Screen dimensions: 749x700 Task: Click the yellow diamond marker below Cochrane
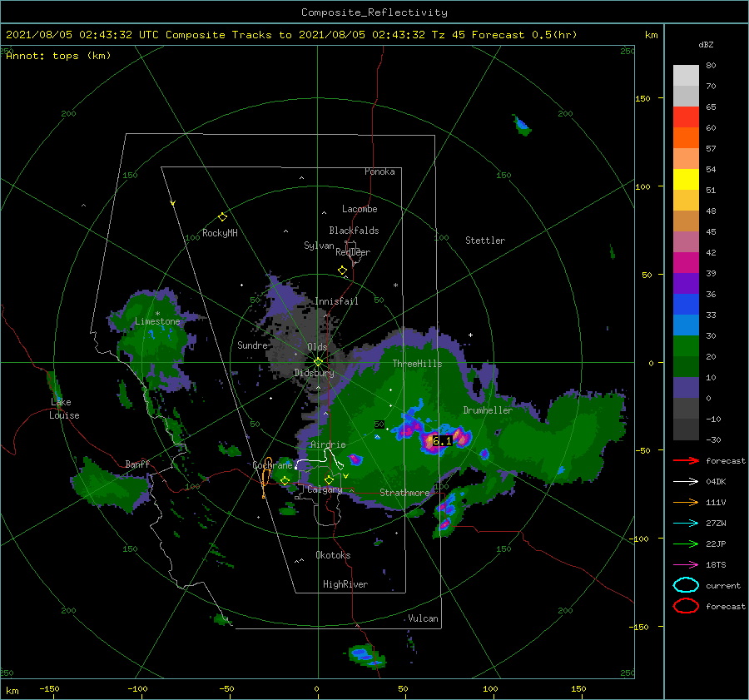click(285, 481)
